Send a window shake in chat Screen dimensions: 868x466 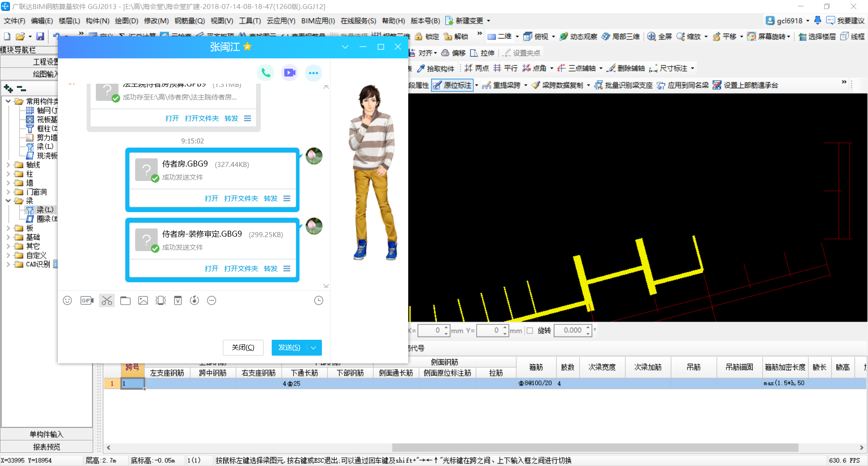[160, 300]
